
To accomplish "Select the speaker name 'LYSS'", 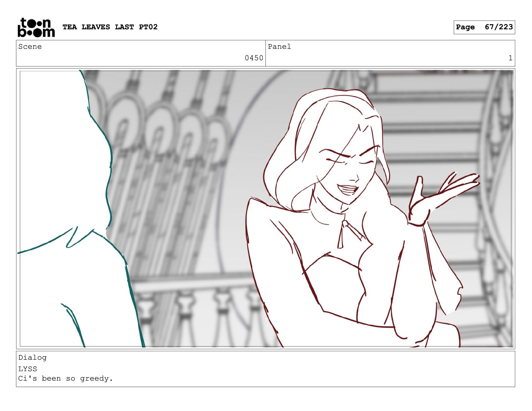I will [28, 369].
